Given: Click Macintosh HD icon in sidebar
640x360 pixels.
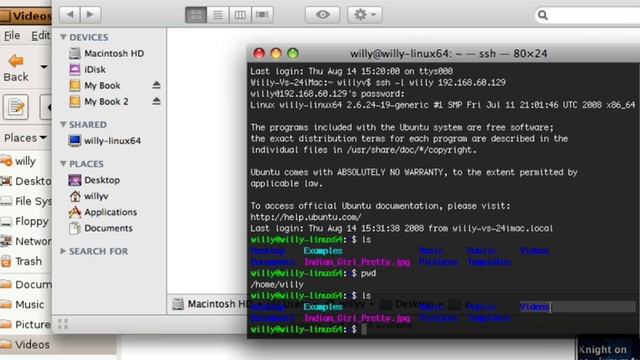Looking at the screenshot, I should [x=75, y=53].
